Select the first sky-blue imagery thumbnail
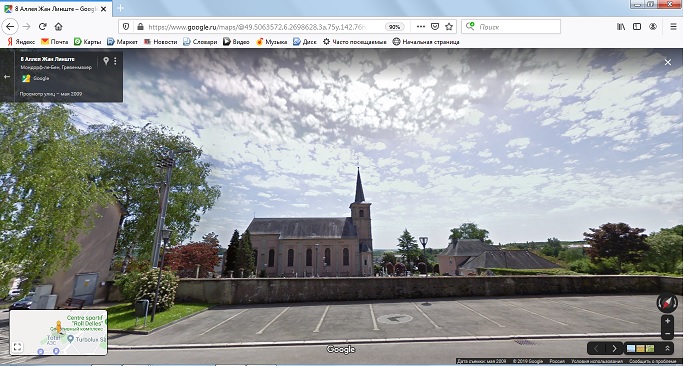The width and height of the screenshot is (684, 366). 631,348
